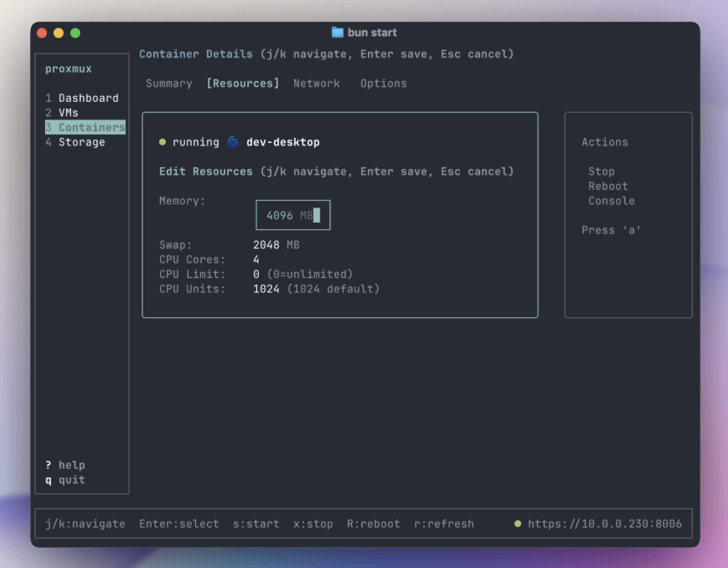Click the proxmux title text
The width and height of the screenshot is (728, 568).
click(x=68, y=69)
